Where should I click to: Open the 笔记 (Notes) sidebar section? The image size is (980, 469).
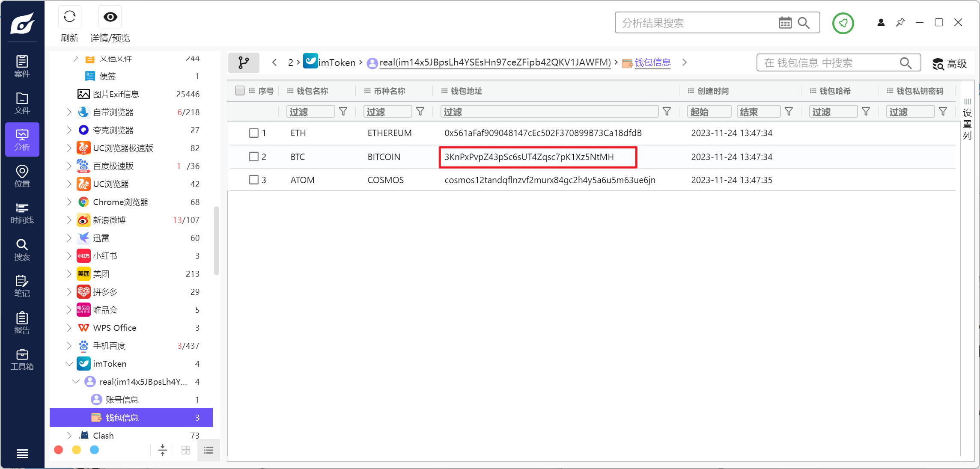(22, 286)
